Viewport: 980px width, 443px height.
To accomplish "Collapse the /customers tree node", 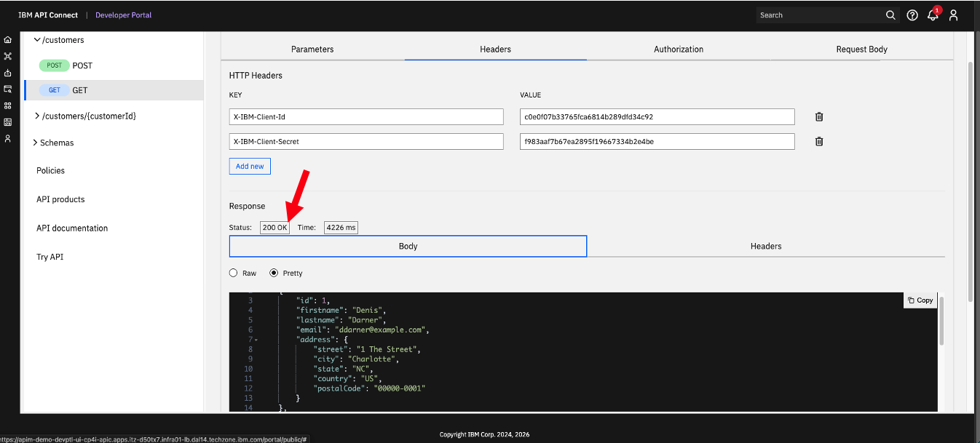I will (38, 40).
